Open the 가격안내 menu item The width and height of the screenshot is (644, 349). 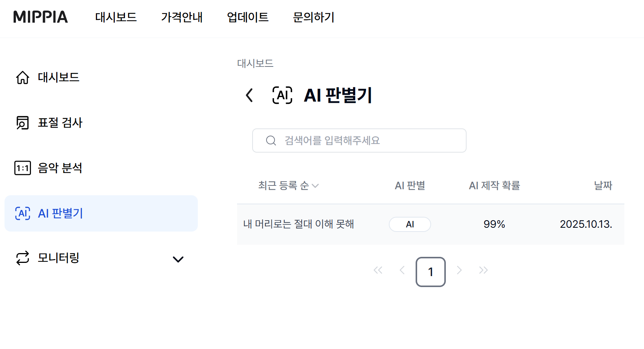coord(182,17)
